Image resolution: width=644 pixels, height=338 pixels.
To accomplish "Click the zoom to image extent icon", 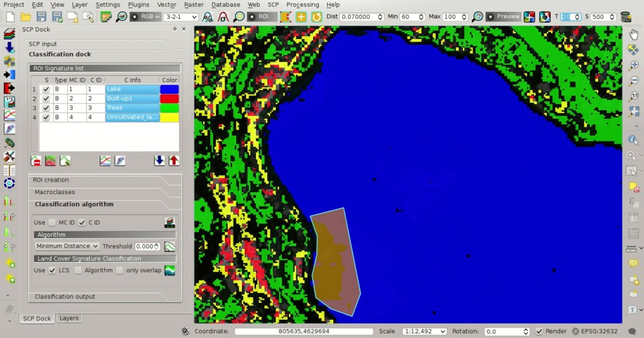I will pos(121,17).
